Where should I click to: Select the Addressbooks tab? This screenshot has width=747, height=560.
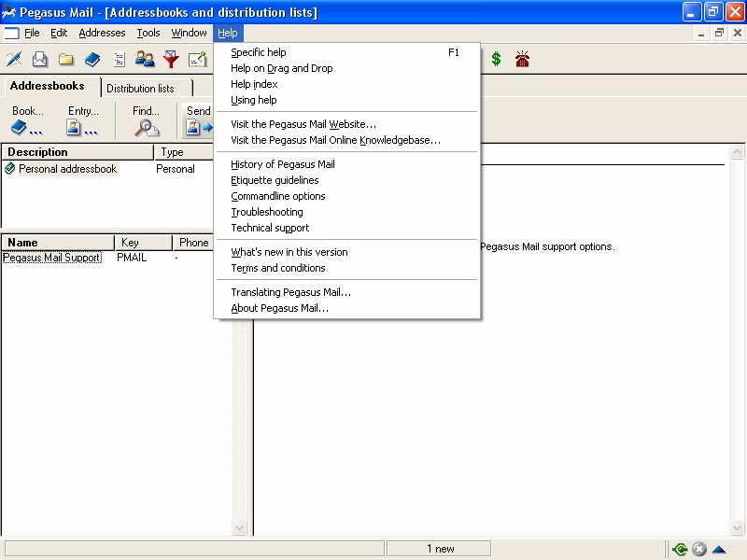(48, 86)
